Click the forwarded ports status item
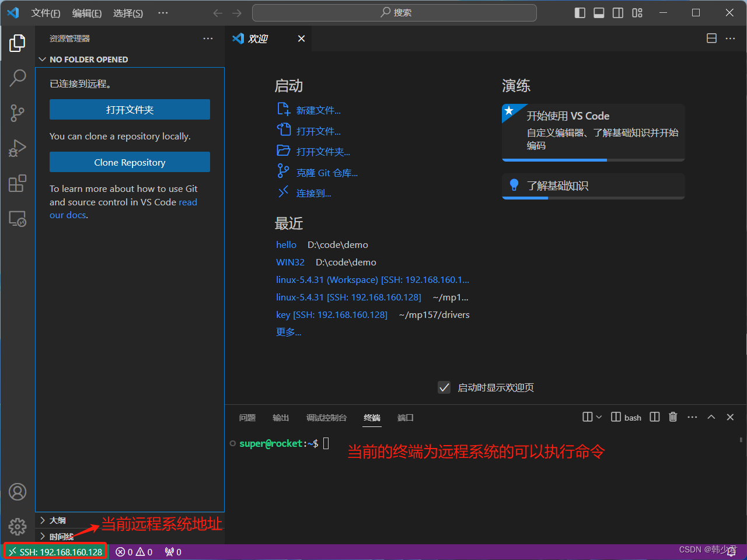 173,552
